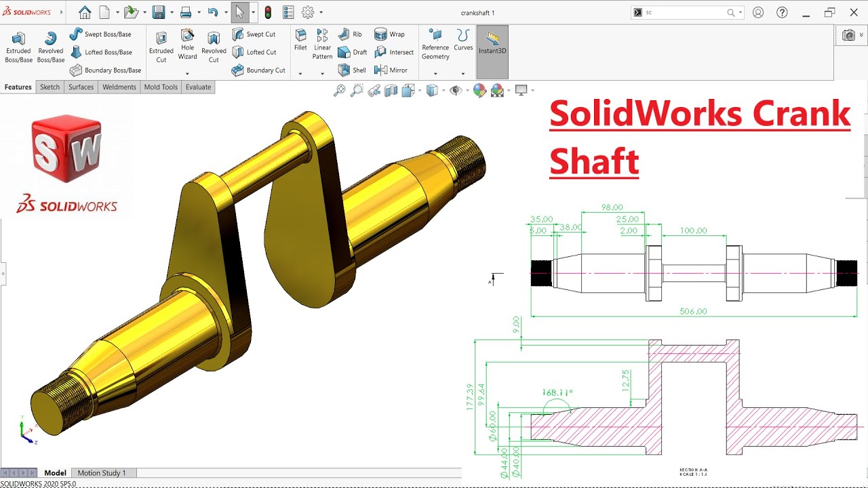Open the Reference Geometry dropdown
868x488 pixels.
pyautogui.click(x=435, y=73)
